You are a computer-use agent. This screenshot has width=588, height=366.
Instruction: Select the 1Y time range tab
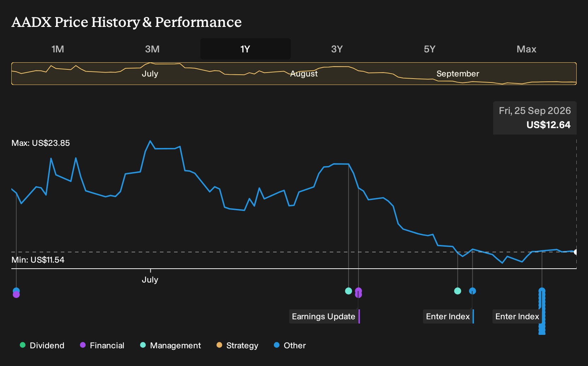245,49
